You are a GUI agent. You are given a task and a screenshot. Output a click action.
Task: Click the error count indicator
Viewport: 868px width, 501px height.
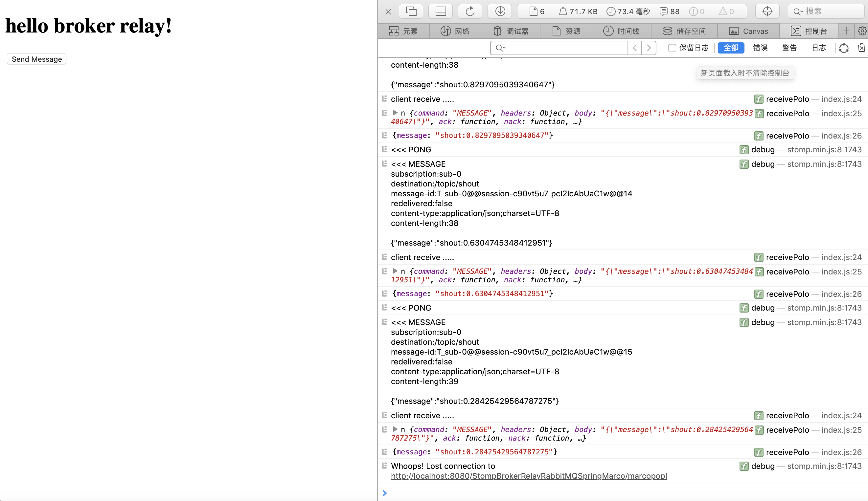click(x=697, y=12)
